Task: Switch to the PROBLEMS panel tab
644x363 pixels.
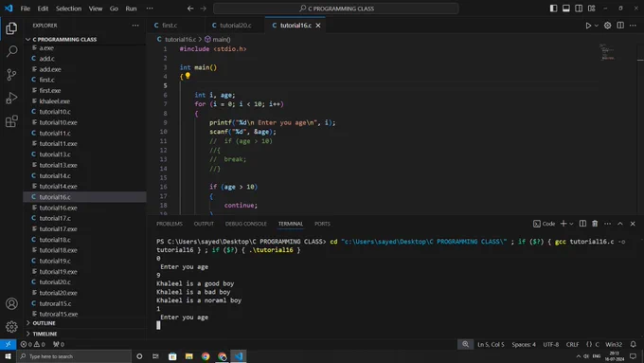Action: (170, 224)
